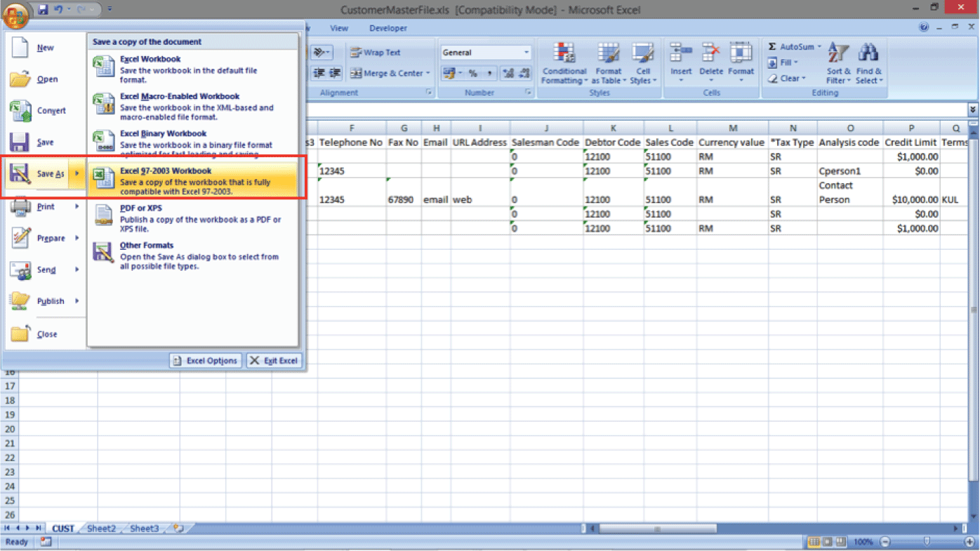The image size is (980, 551).
Task: Click the Increase Indent icon
Action: (x=335, y=73)
